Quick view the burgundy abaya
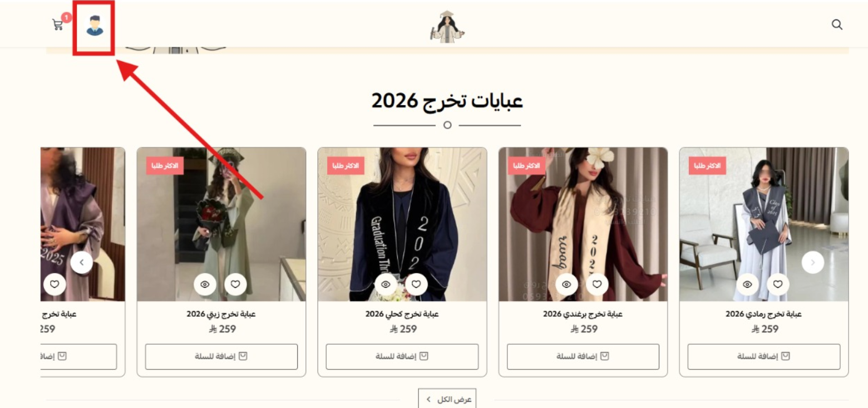 click(x=566, y=284)
